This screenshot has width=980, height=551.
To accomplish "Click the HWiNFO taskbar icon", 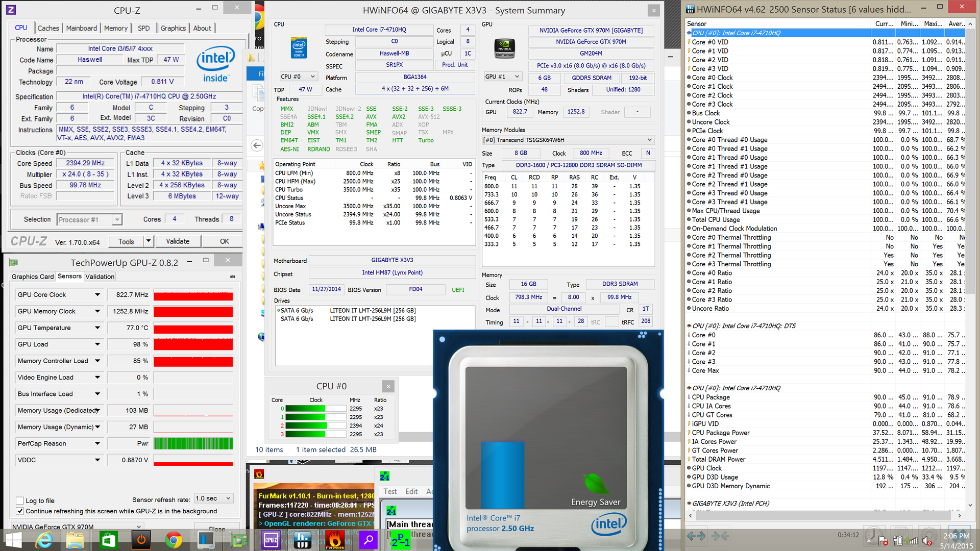I will pos(303,540).
